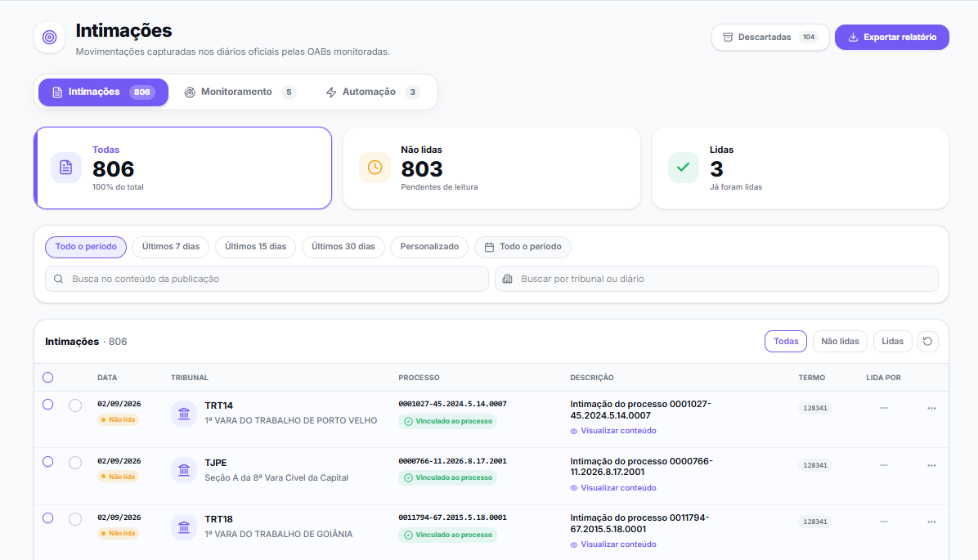Toggle the select-all checkbox in table header

pyautogui.click(x=48, y=377)
